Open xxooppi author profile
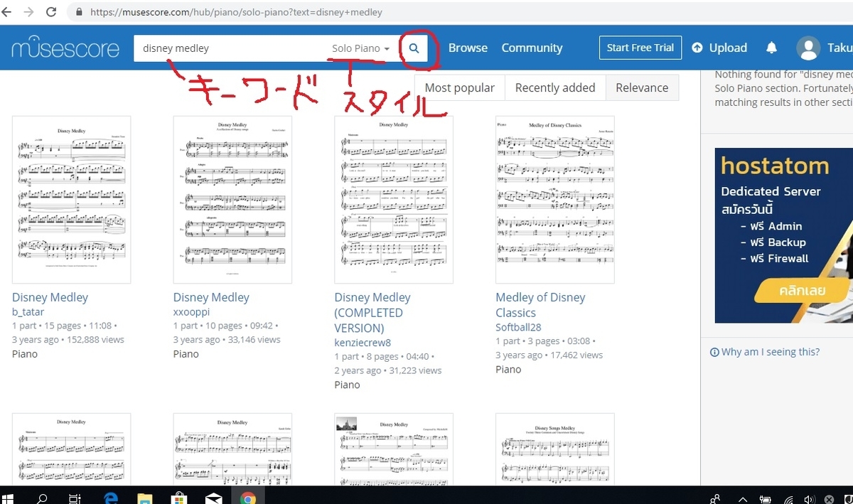Screen dimensions: 853x504 192,312
